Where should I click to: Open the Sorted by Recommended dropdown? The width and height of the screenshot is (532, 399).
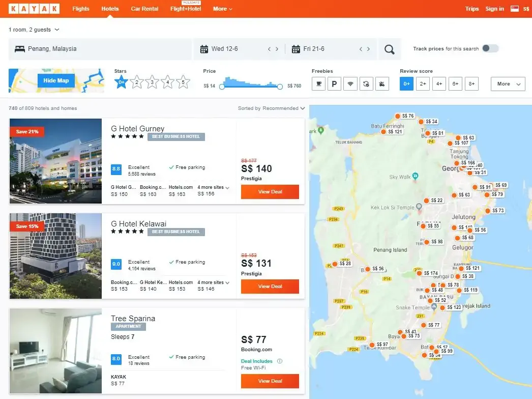(x=271, y=108)
